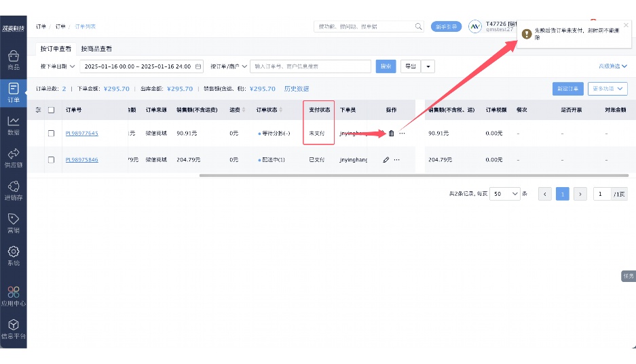The width and height of the screenshot is (636, 364).
Task: Open the 营销 section in sidebar
Action: click(14, 224)
